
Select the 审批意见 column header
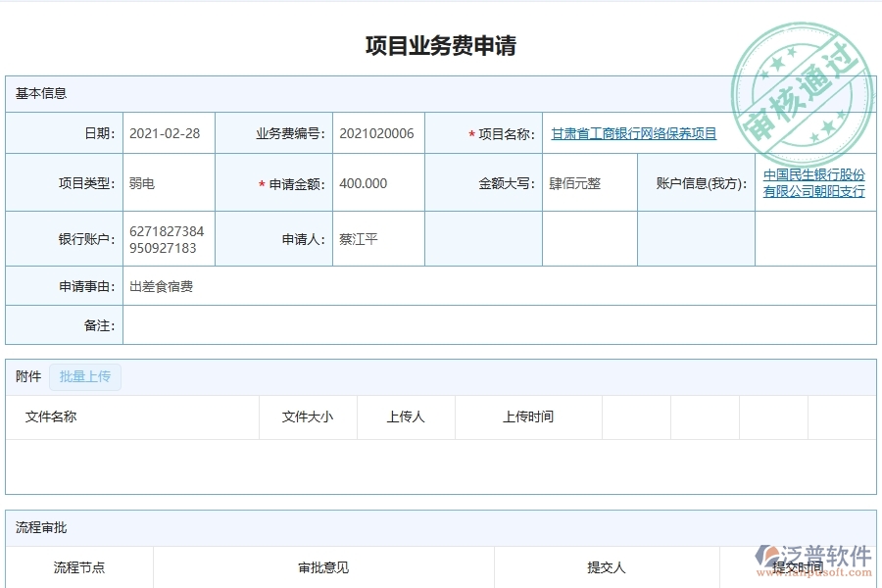(x=320, y=566)
